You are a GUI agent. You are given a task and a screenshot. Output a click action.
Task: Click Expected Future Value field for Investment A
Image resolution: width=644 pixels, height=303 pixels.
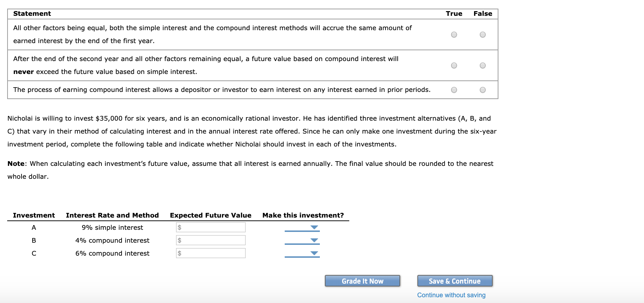[210, 227]
